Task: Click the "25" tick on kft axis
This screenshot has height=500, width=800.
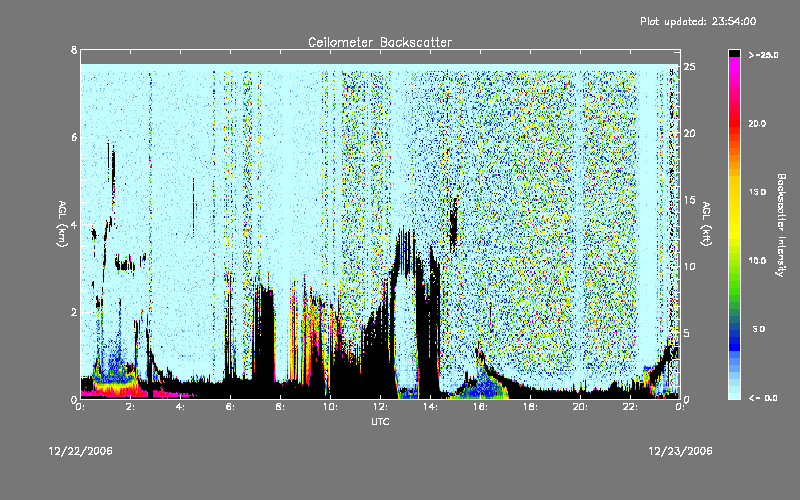Action: pos(690,67)
